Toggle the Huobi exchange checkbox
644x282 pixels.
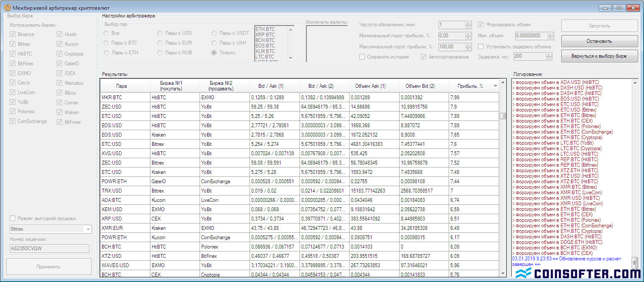pyautogui.click(x=60, y=34)
